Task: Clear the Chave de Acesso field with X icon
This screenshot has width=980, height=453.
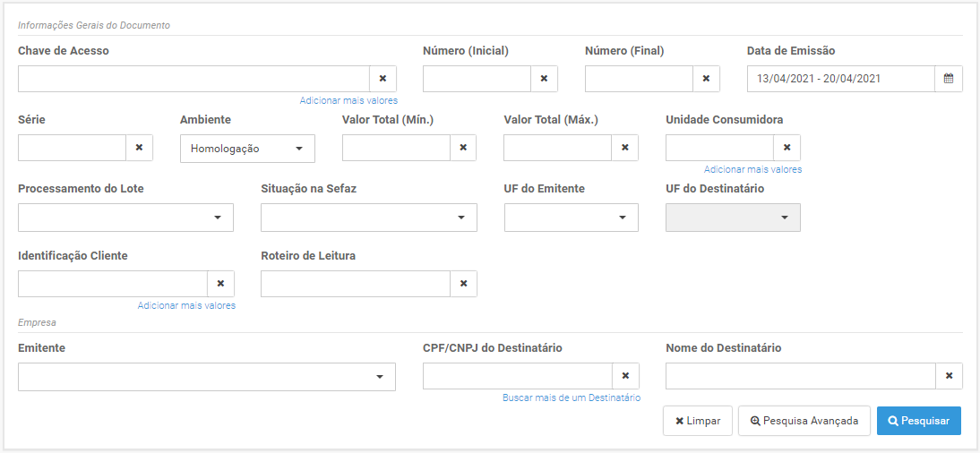Action: (383, 79)
